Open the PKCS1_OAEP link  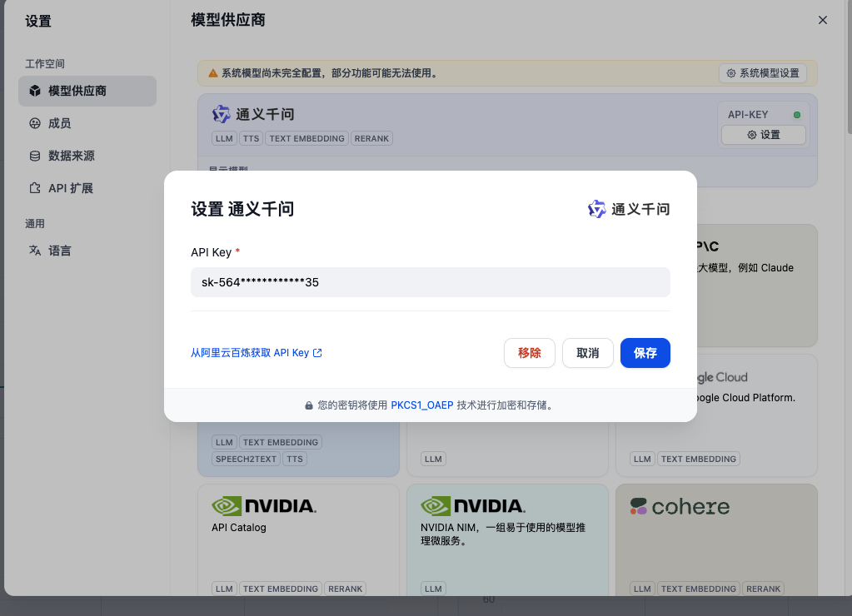click(422, 405)
